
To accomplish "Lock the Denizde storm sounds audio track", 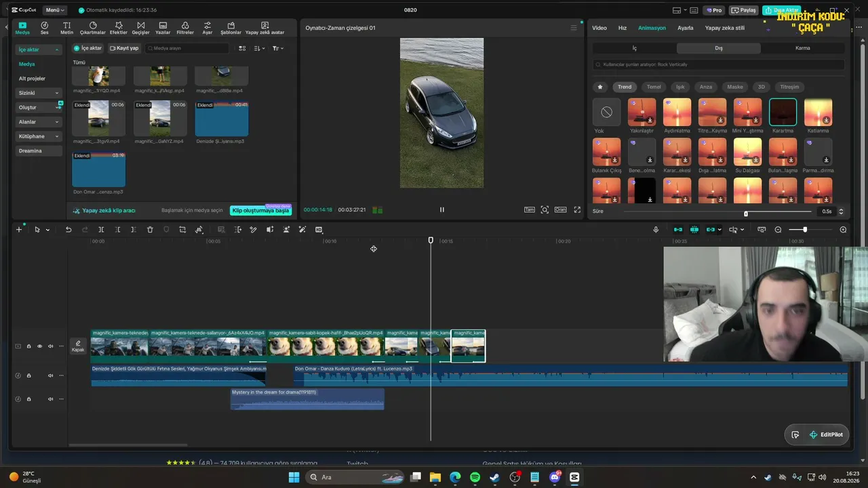I will (x=28, y=375).
